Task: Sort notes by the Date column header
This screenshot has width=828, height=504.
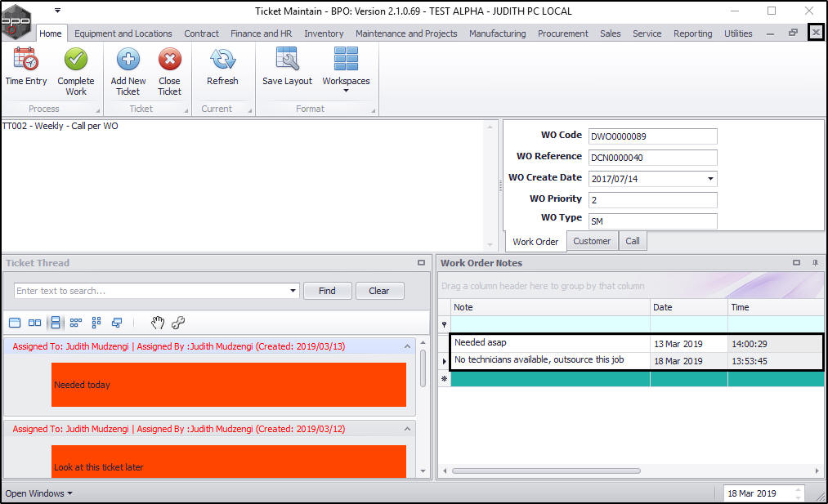Action: 688,307
